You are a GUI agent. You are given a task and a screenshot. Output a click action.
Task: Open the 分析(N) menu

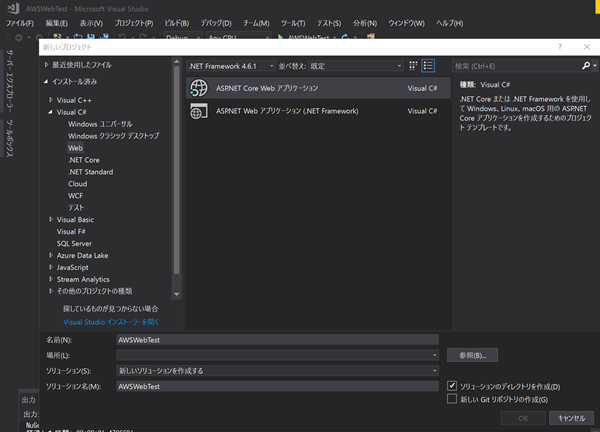(x=365, y=23)
